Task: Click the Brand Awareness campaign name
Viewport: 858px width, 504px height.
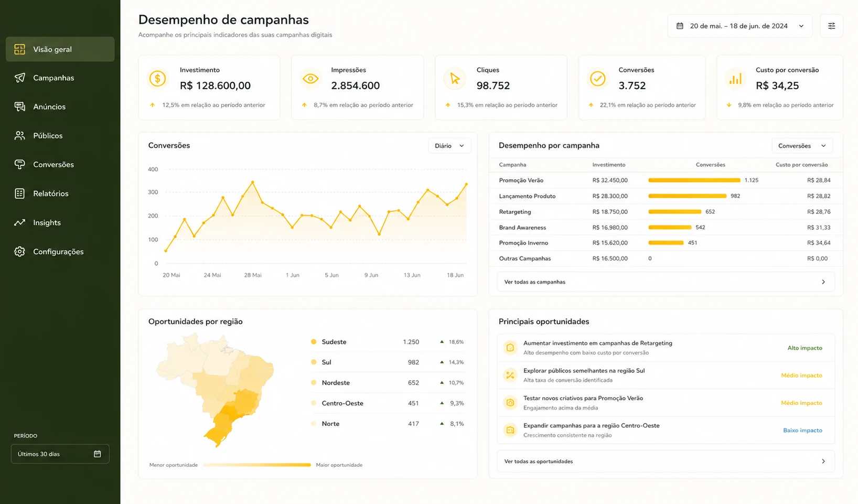Action: (522, 228)
